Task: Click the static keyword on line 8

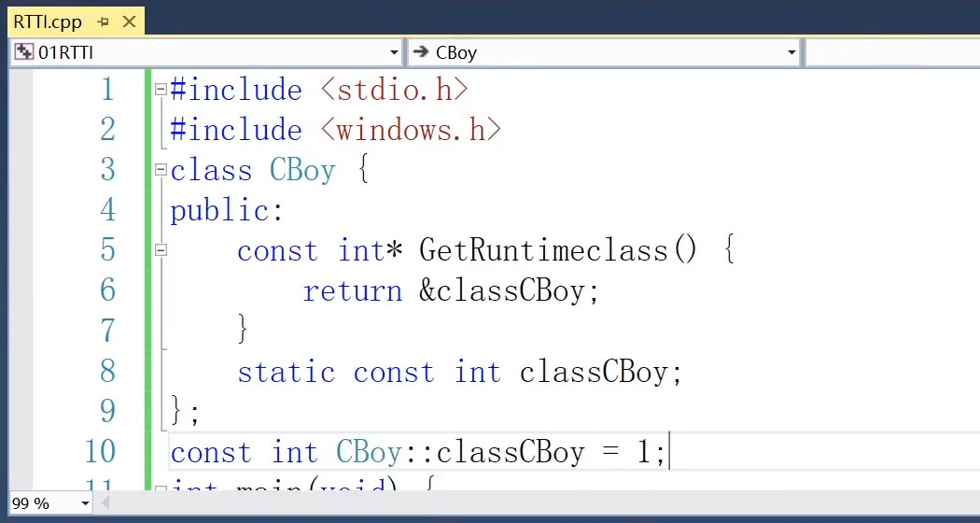Action: pyautogui.click(x=287, y=373)
